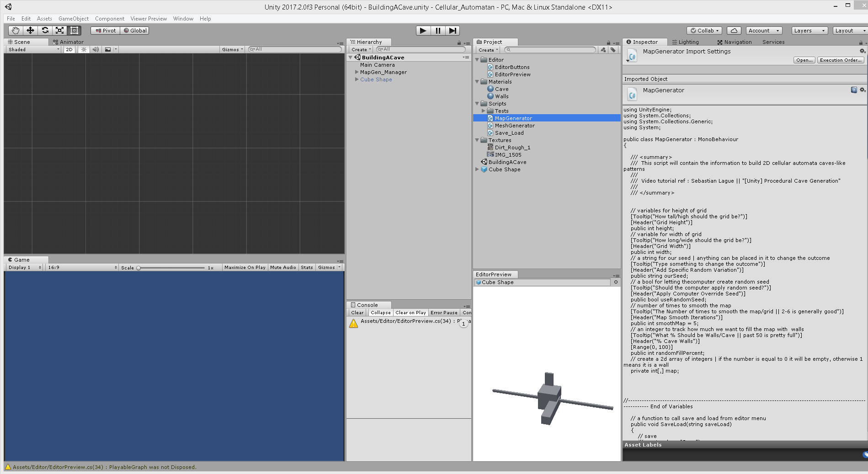
Task: Toggle console Clear on Play
Action: tap(410, 313)
